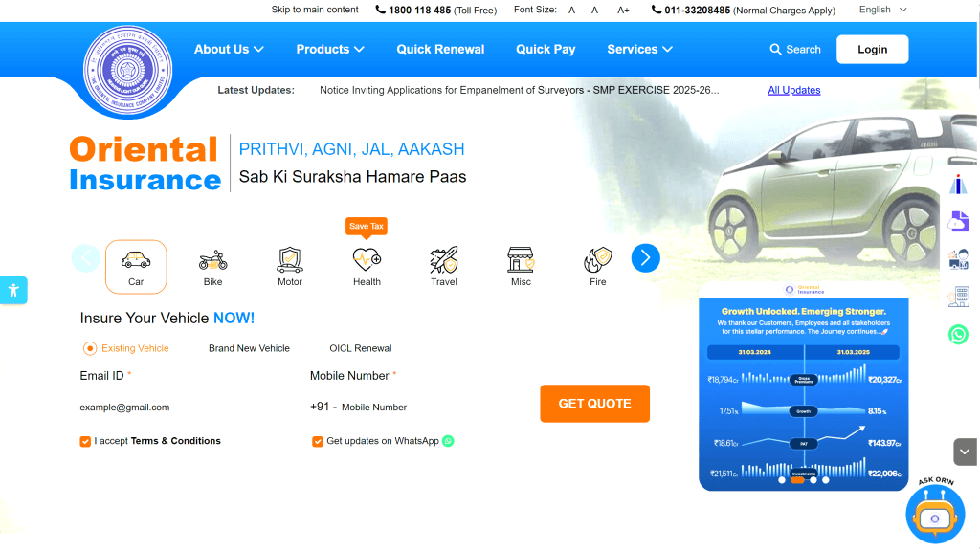Open the English language dropdown
Image resolution: width=980 pixels, height=551 pixels.
click(x=882, y=10)
